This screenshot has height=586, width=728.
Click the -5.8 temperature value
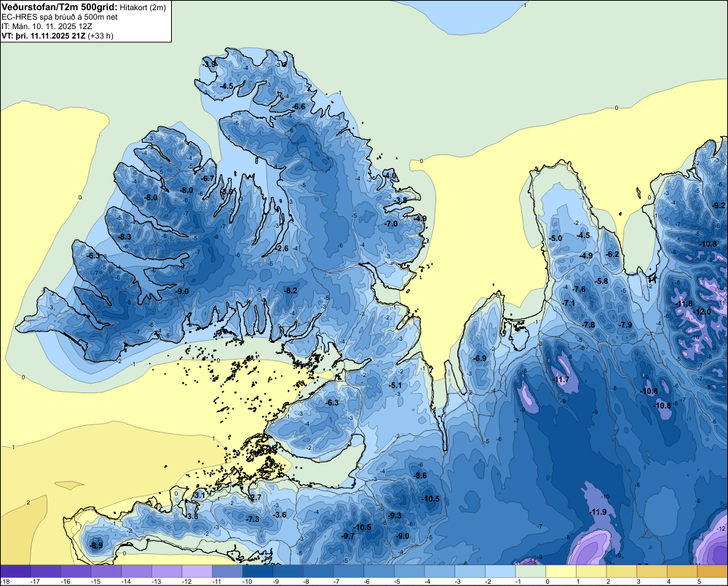click(x=601, y=282)
